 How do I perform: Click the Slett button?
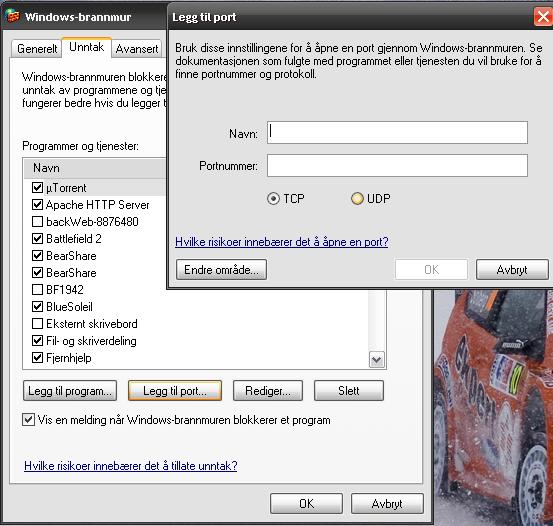pyautogui.click(x=349, y=391)
